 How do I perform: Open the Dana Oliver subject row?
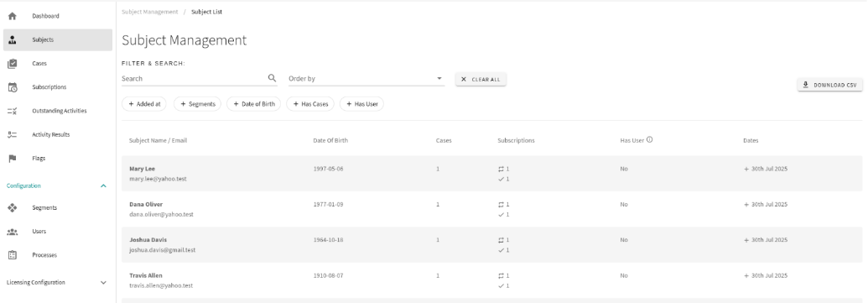[x=491, y=209]
